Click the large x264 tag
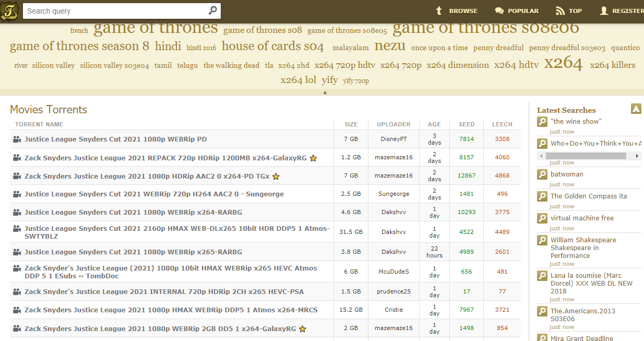The width and height of the screenshot is (644, 341). [563, 64]
